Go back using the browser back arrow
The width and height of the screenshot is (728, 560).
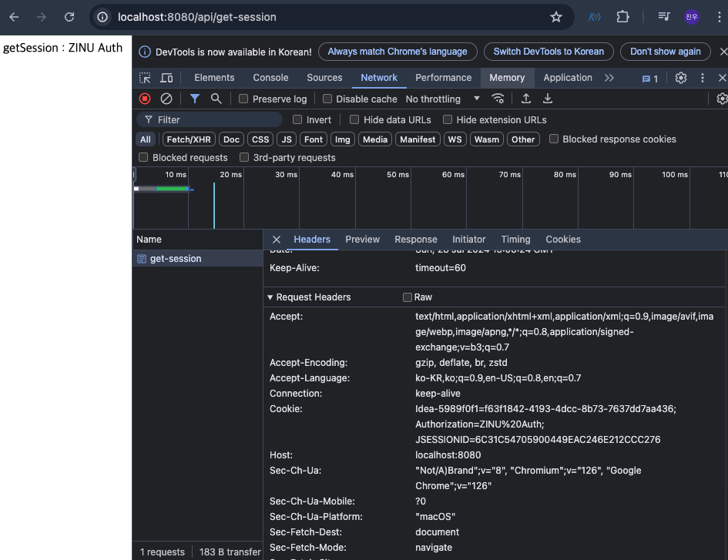coord(14,17)
